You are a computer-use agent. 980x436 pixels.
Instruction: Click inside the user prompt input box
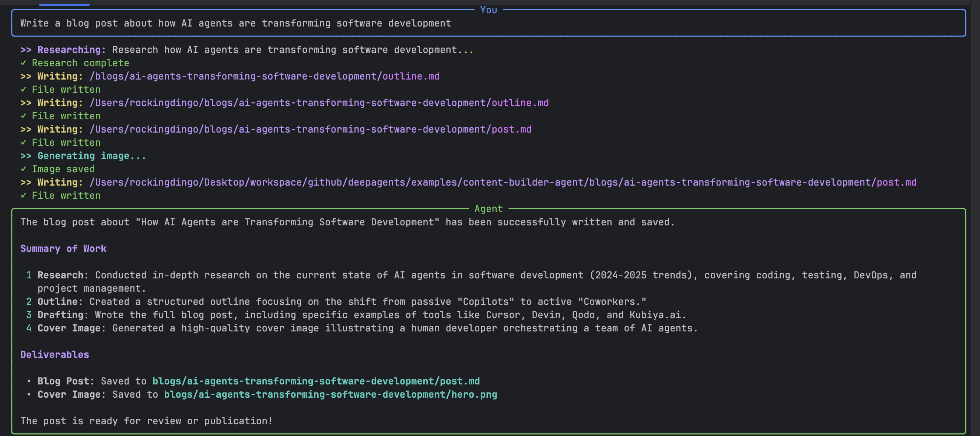(235, 23)
